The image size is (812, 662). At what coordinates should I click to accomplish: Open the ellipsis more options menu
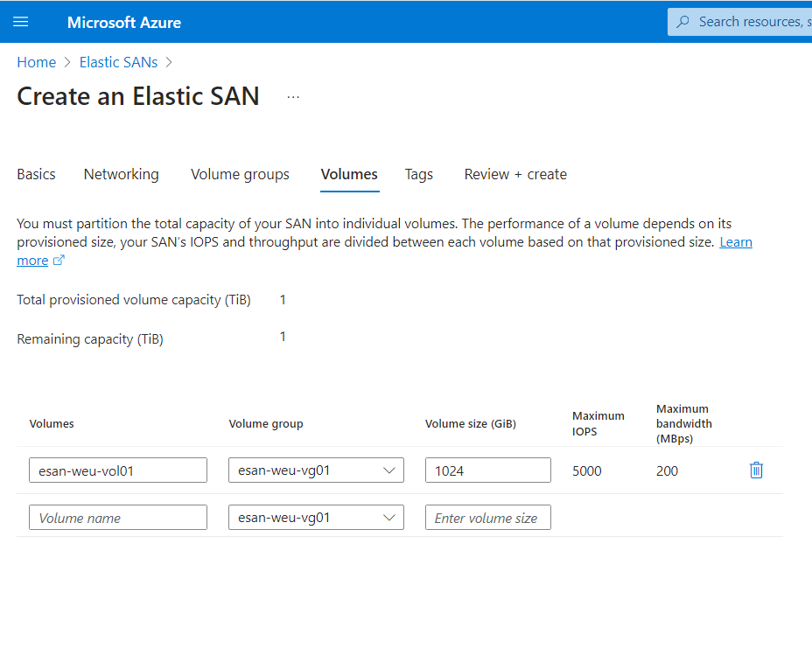tap(293, 97)
